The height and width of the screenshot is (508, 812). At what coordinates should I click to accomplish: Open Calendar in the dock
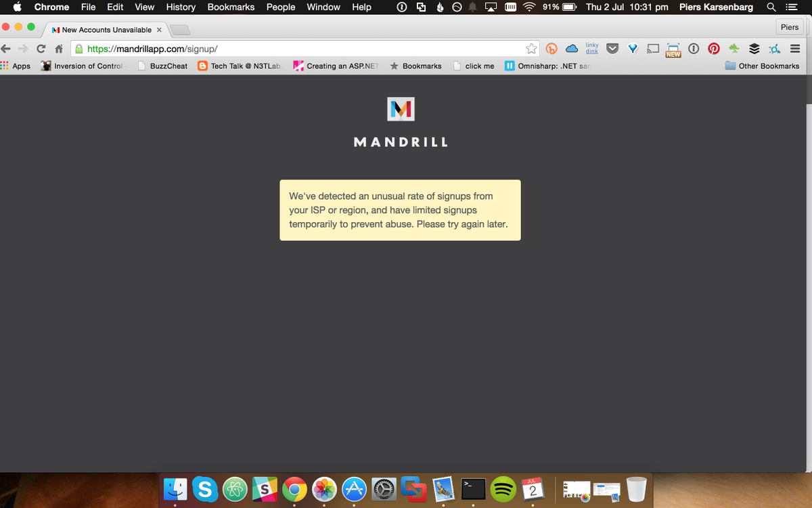pyautogui.click(x=533, y=488)
